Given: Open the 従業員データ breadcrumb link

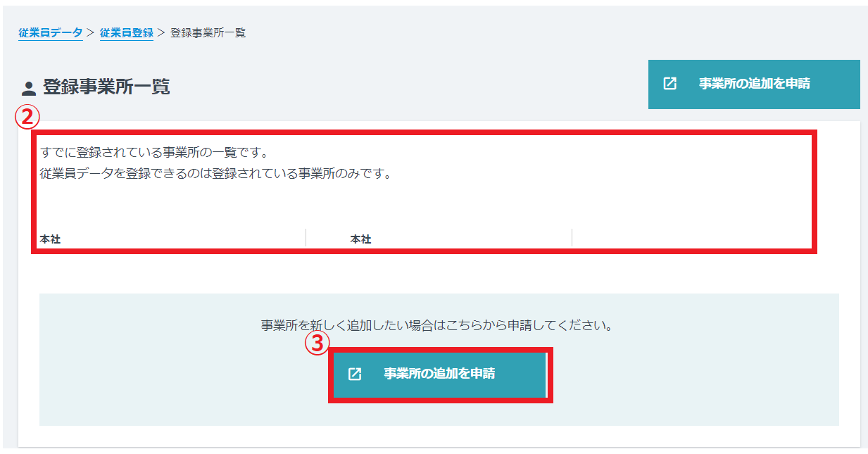Looking at the screenshot, I should coord(50,33).
